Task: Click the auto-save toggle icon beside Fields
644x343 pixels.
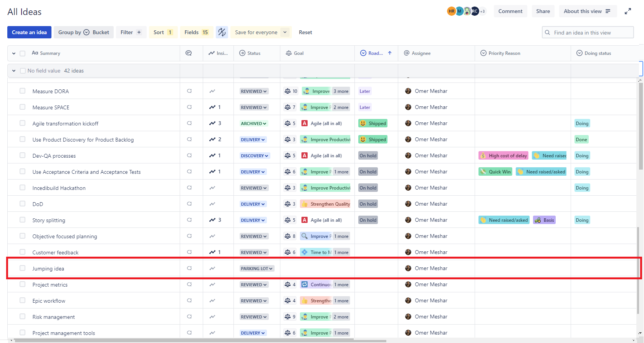Action: [222, 32]
